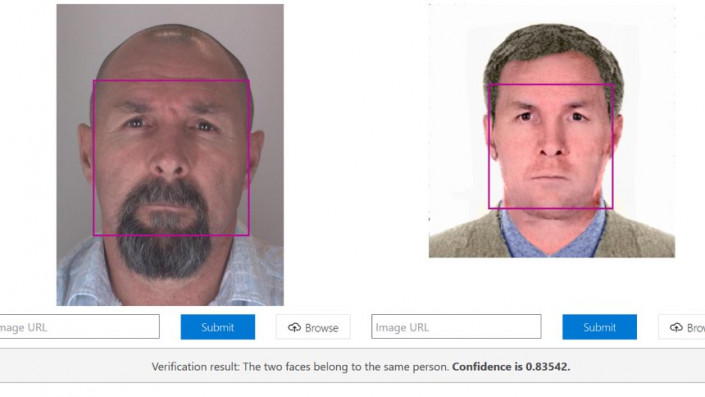This screenshot has height=397, width=705.
Task: Submit the right face image
Action: 599,327
